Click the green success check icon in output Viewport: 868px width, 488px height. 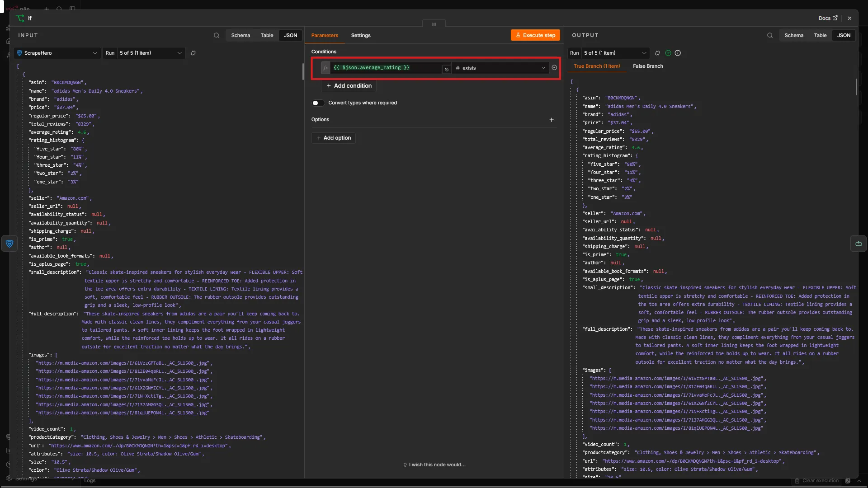pyautogui.click(x=668, y=53)
